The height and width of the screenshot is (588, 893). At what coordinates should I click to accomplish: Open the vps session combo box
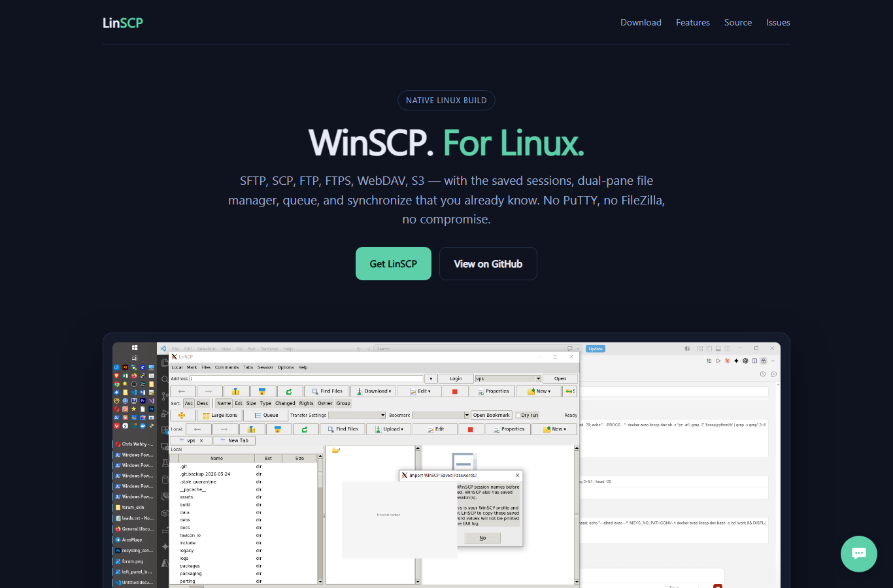(508, 379)
